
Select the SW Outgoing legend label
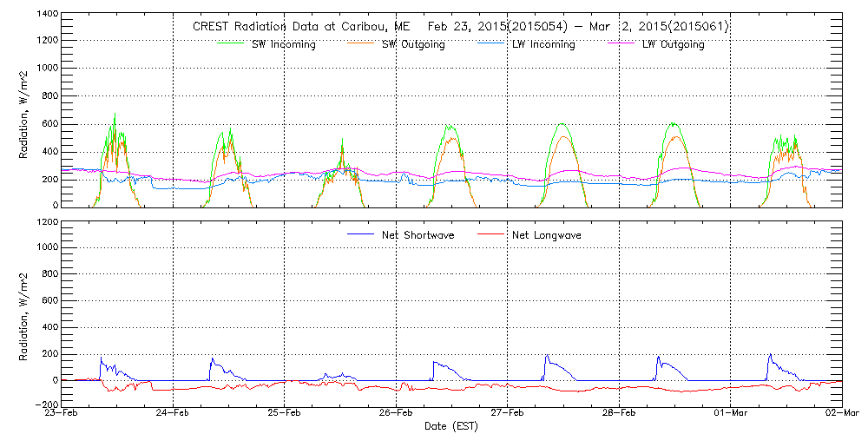(413, 45)
